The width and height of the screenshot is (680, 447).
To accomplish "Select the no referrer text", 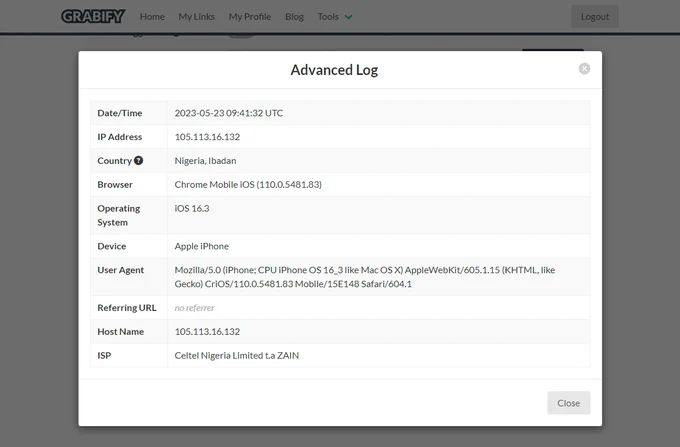I will pyautogui.click(x=194, y=308).
